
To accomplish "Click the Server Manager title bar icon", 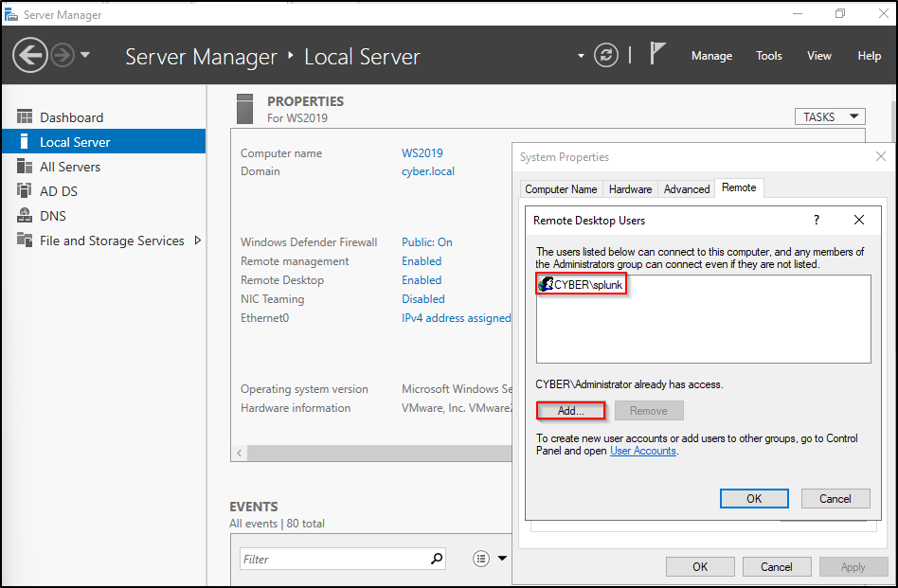I will tap(10, 14).
